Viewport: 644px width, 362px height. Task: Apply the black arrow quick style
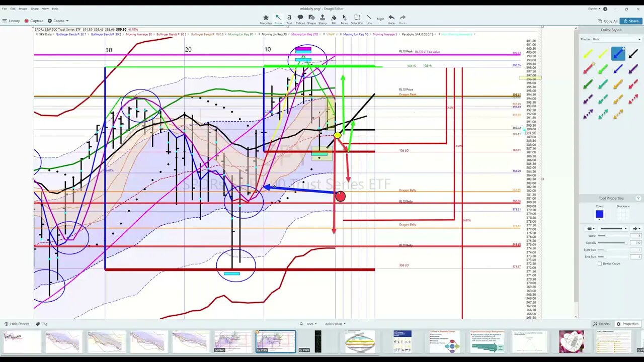click(x=633, y=53)
